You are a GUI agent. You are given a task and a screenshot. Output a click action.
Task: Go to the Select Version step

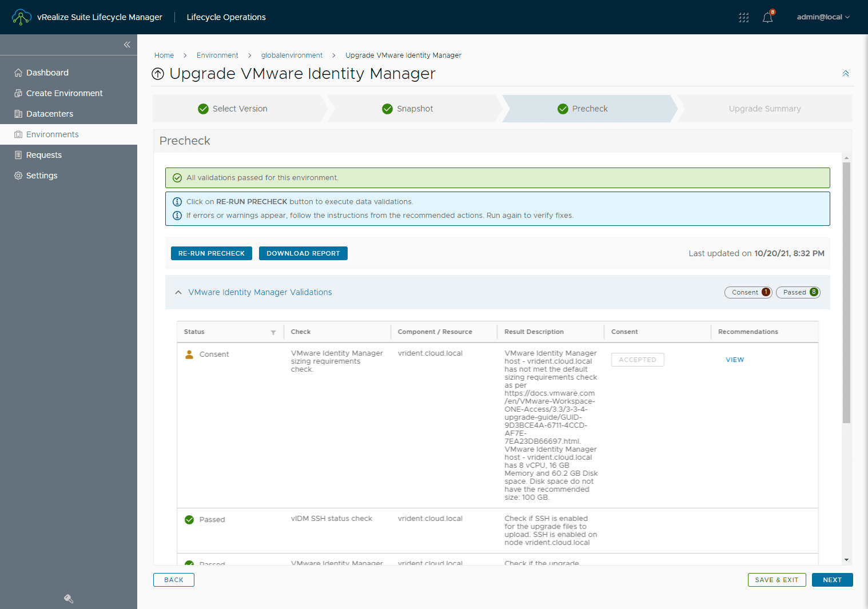[240, 109]
